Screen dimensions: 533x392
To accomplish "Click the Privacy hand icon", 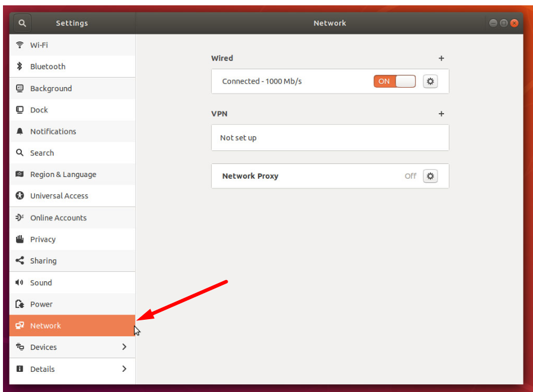I will coord(20,239).
